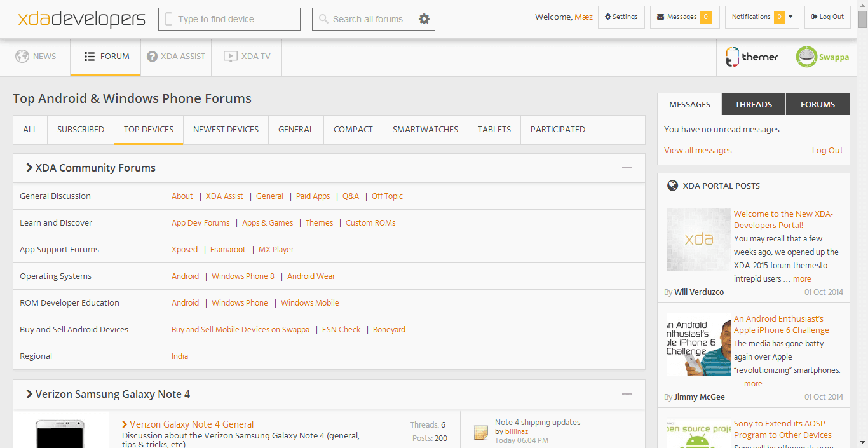The width and height of the screenshot is (868, 448).
Task: Switch to the ALL forums tab
Action: coord(31,130)
